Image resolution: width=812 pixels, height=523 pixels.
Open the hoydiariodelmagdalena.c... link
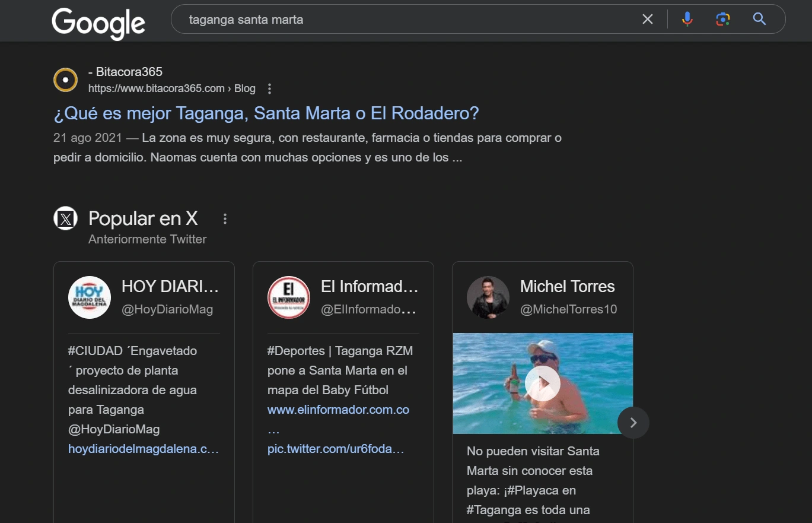[144, 449]
